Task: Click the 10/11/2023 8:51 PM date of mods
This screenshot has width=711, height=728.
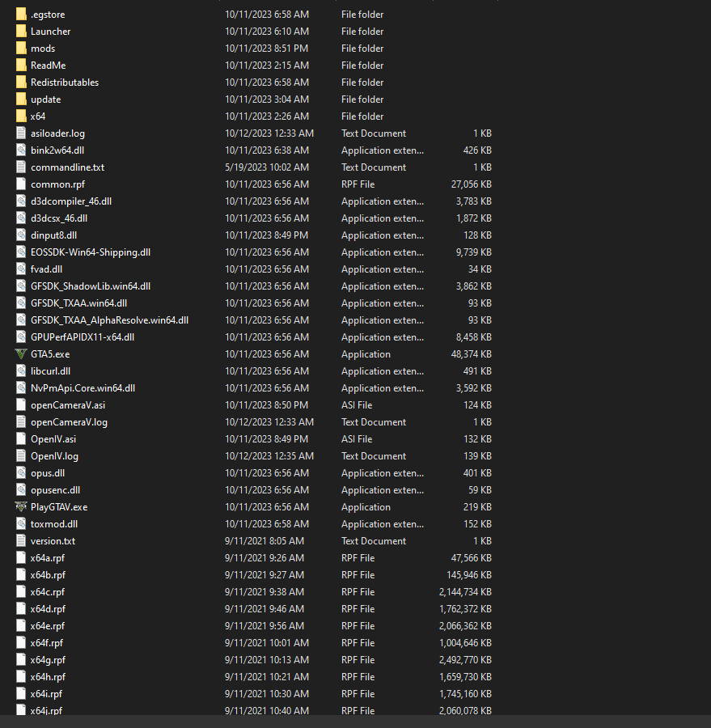Action: tap(267, 49)
